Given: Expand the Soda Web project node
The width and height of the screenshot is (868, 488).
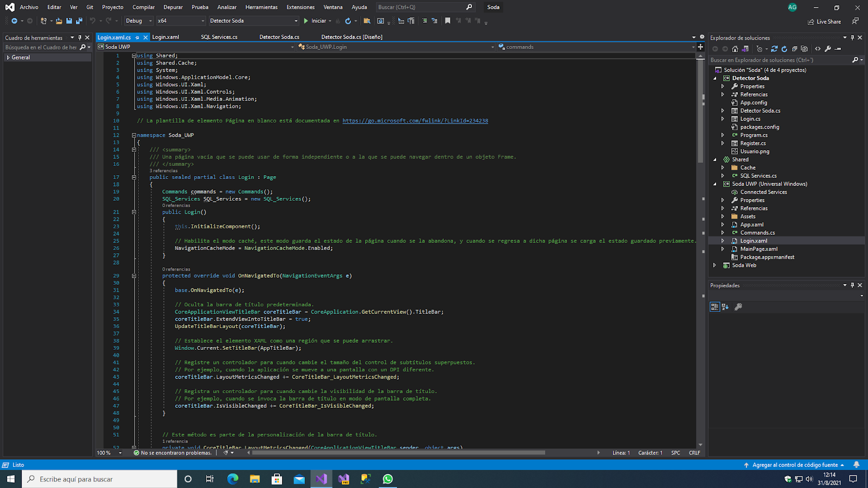Looking at the screenshot, I should point(714,265).
